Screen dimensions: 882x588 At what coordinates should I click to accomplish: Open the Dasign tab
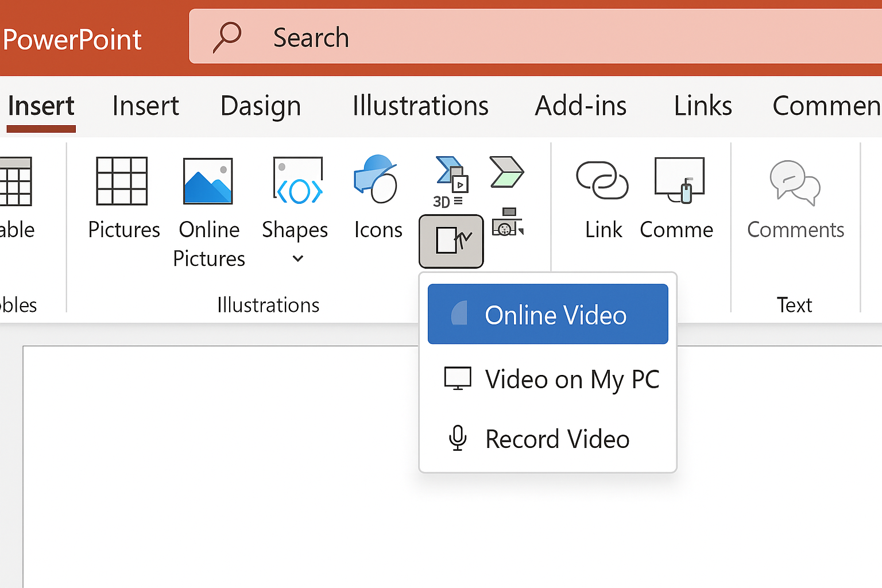(x=261, y=107)
